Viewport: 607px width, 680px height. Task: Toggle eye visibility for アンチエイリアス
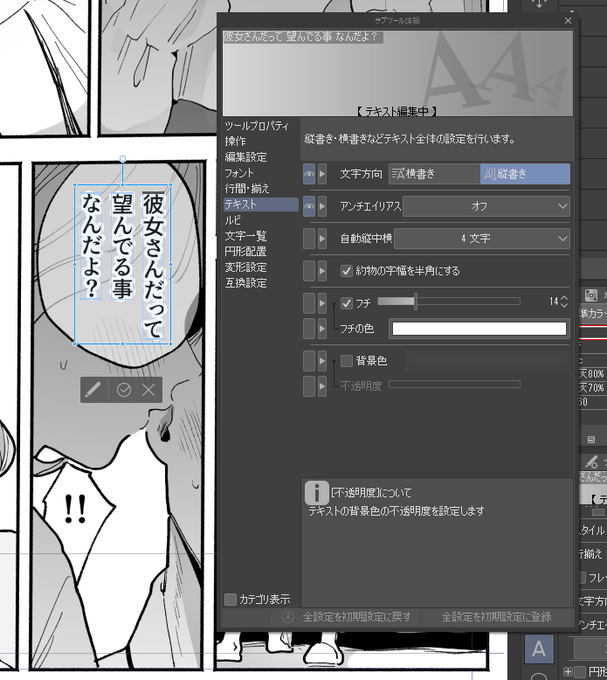[309, 206]
